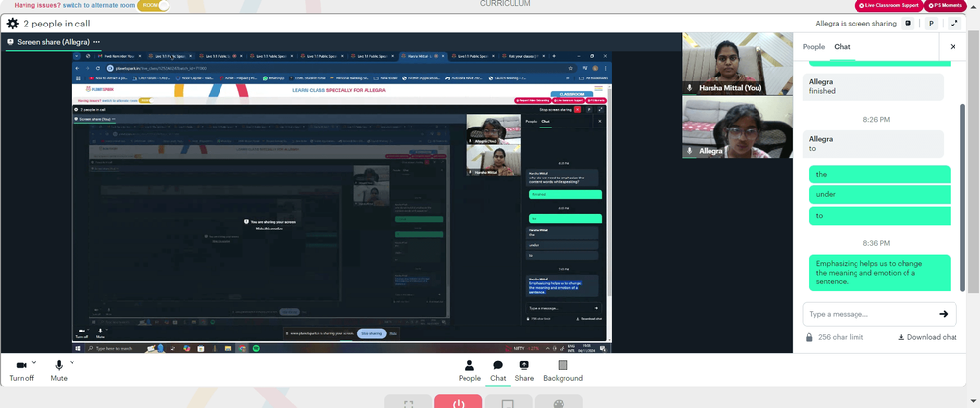Start sharing with the Share icon
This screenshot has height=408, width=980.
524,371
